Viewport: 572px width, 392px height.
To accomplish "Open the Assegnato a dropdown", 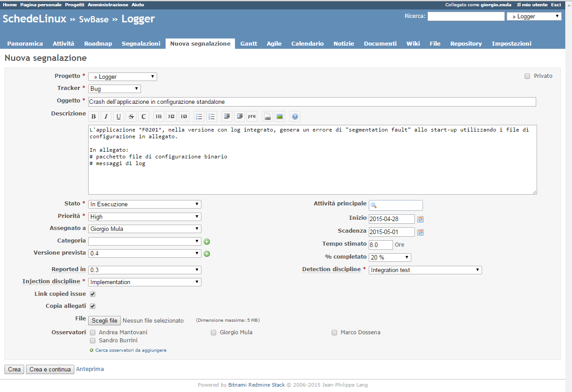I will 145,229.
